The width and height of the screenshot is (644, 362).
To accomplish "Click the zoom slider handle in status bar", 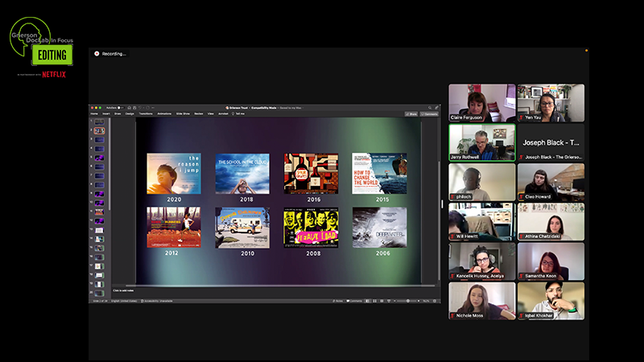I will pos(408,301).
